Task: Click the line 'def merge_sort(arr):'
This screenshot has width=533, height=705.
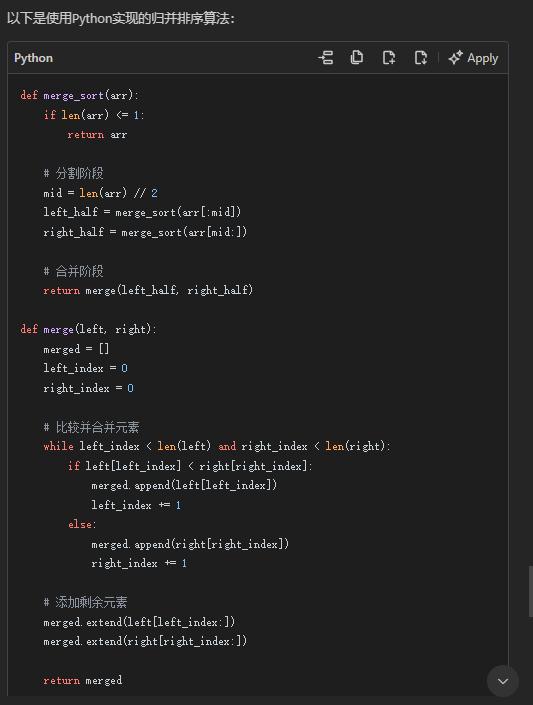Action: 79,95
